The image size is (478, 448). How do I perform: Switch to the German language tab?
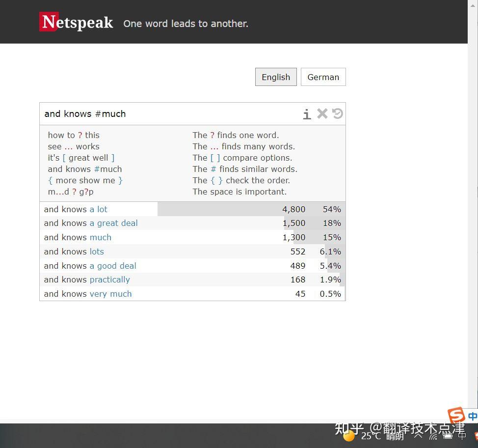point(323,77)
